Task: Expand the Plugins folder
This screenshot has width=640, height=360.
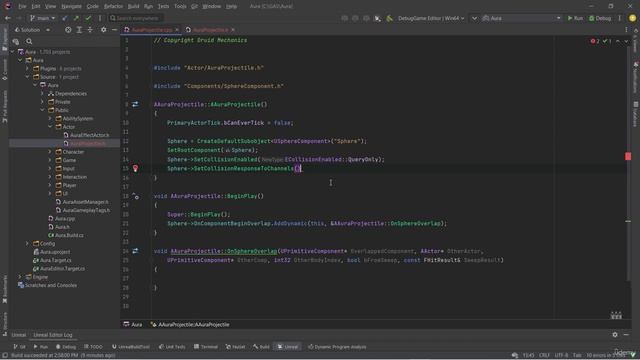Action: click(27, 69)
